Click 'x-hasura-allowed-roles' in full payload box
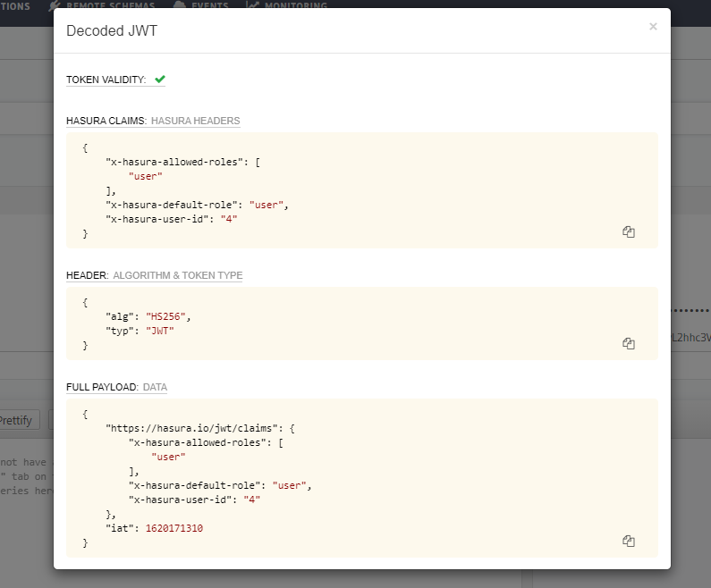711x588 pixels. click(200, 442)
